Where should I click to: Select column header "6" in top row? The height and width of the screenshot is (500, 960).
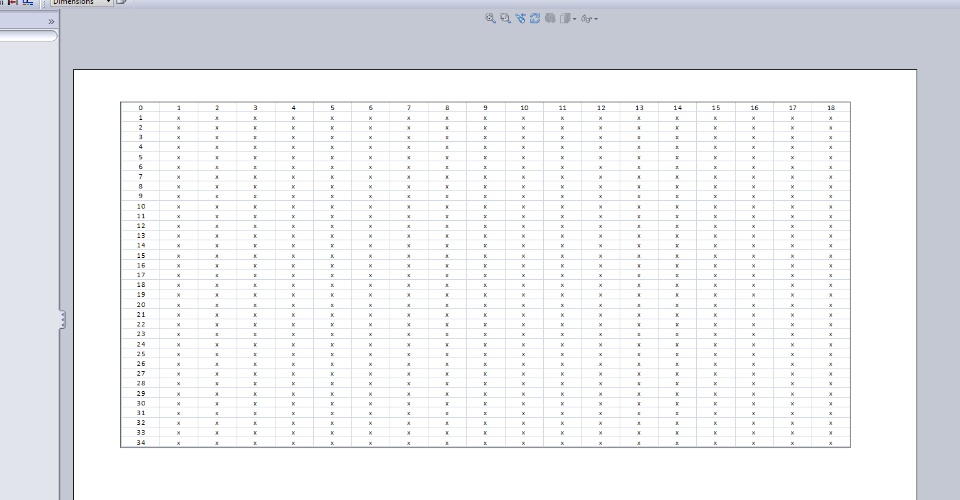(370, 108)
